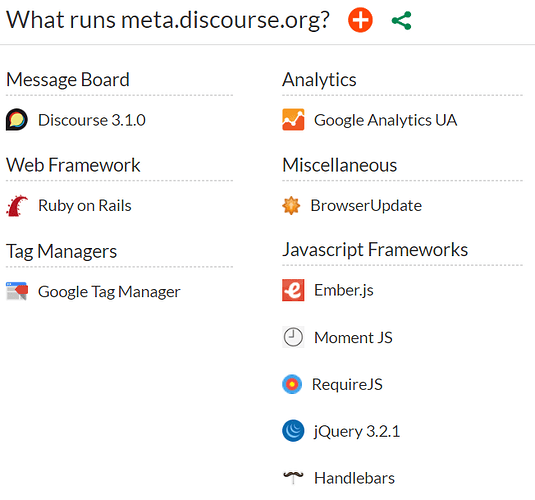535x500 pixels.
Task: Open the RequireJS link
Action: click(x=347, y=385)
